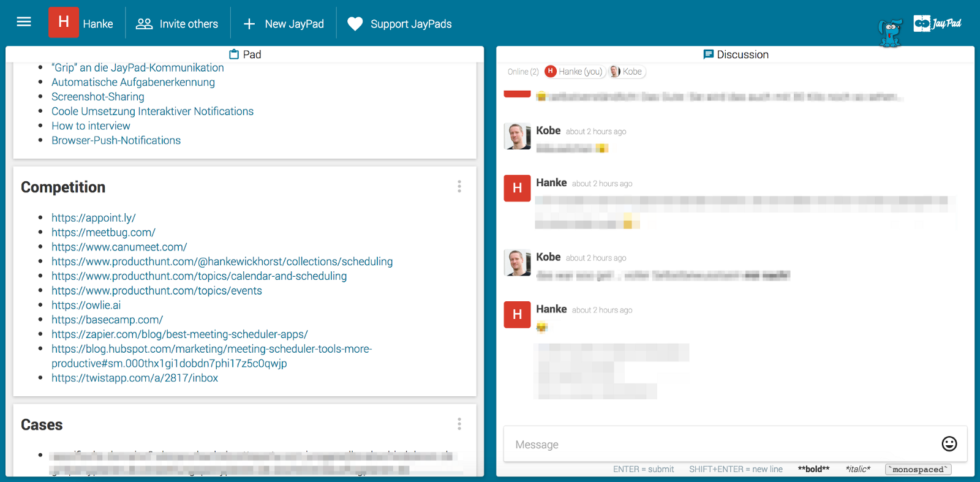Click the Pad clipboard icon
The width and height of the screenshot is (980, 482).
coord(234,55)
